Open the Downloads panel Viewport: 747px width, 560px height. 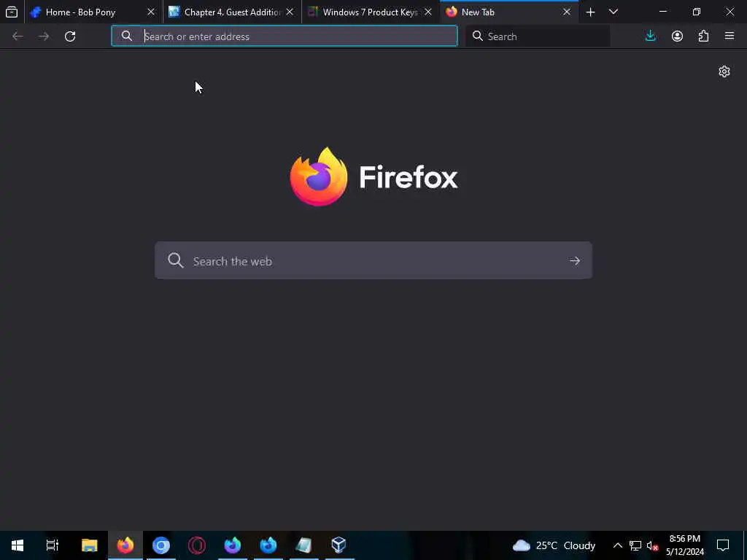(650, 36)
